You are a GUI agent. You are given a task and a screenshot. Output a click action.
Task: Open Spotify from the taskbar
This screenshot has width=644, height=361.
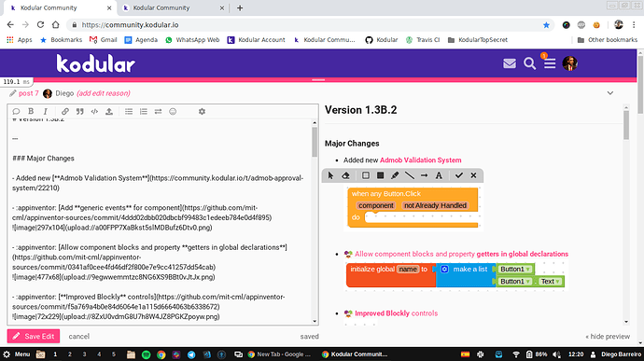146,354
